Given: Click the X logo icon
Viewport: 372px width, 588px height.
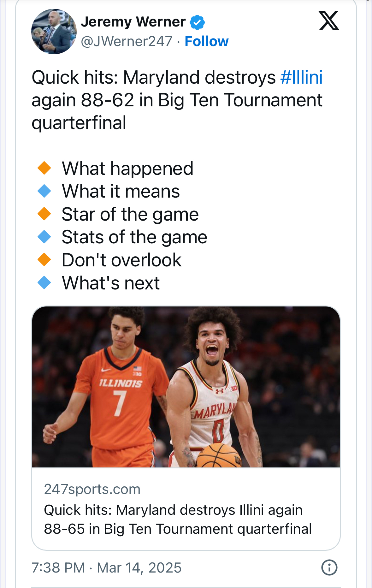Looking at the screenshot, I should (329, 21).
